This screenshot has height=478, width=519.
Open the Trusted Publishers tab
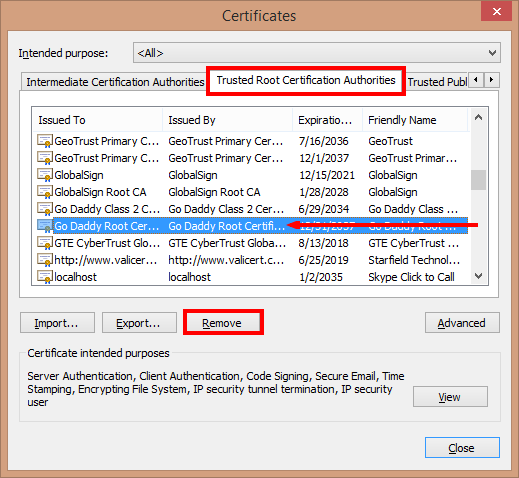(437, 82)
